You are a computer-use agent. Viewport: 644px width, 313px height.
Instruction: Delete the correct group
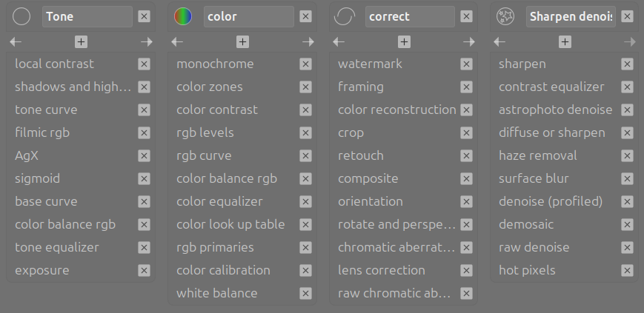pyautogui.click(x=466, y=16)
